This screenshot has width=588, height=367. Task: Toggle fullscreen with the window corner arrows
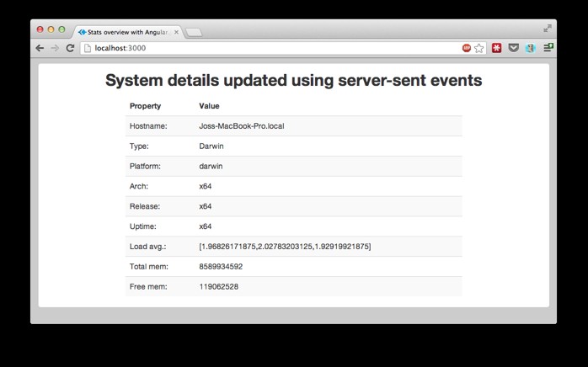pyautogui.click(x=548, y=28)
